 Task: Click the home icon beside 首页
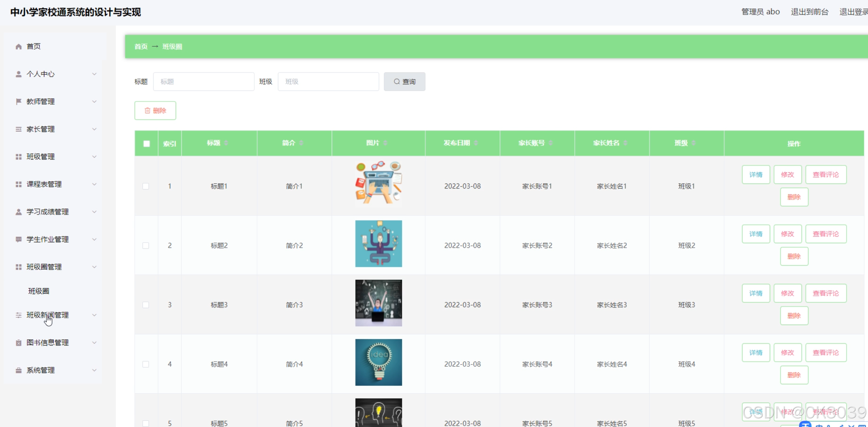pyautogui.click(x=18, y=47)
